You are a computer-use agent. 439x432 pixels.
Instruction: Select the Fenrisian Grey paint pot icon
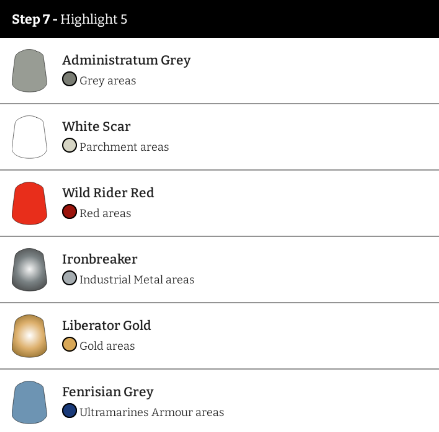[x=29, y=402]
